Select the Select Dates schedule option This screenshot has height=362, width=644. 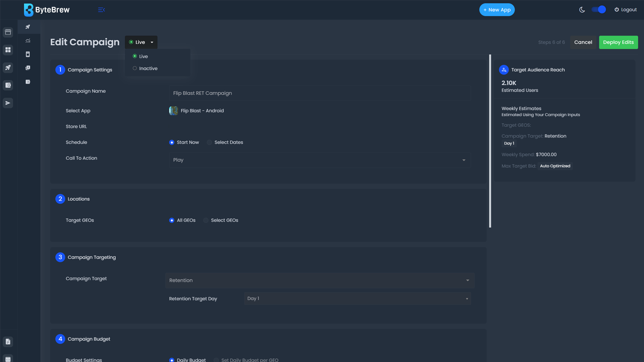pyautogui.click(x=209, y=143)
